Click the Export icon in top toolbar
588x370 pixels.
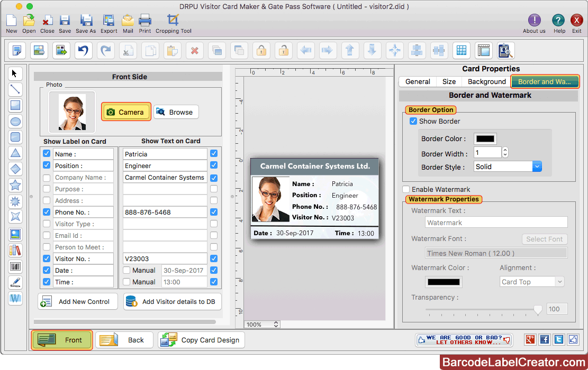point(108,24)
